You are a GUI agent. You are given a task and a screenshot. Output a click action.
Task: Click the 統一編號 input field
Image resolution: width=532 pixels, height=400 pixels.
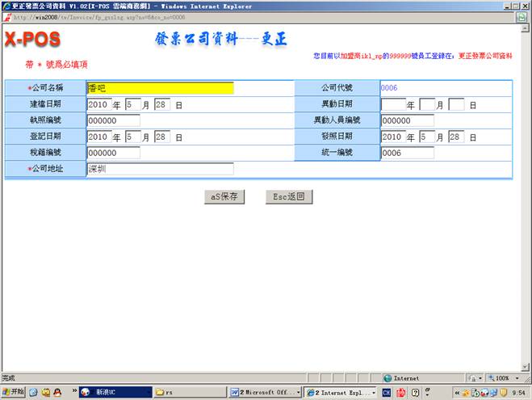[407, 153]
